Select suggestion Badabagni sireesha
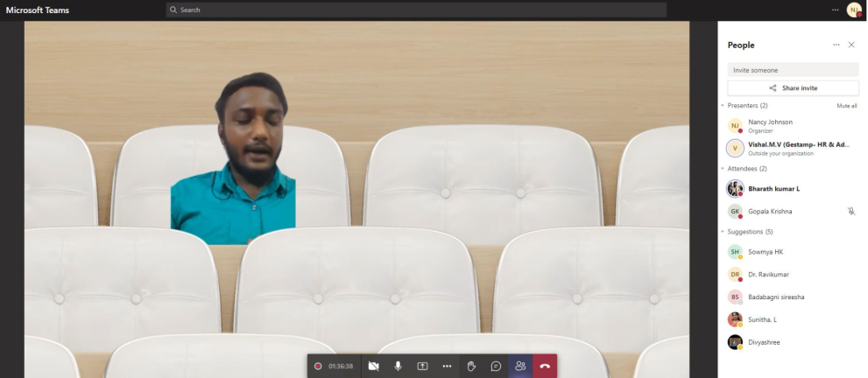The height and width of the screenshot is (378, 868). 793,297
